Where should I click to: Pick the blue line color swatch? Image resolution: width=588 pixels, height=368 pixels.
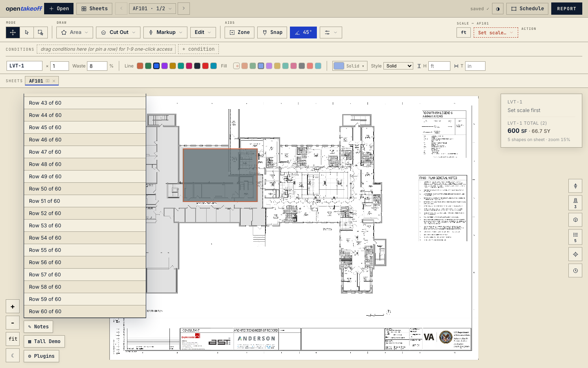click(156, 66)
